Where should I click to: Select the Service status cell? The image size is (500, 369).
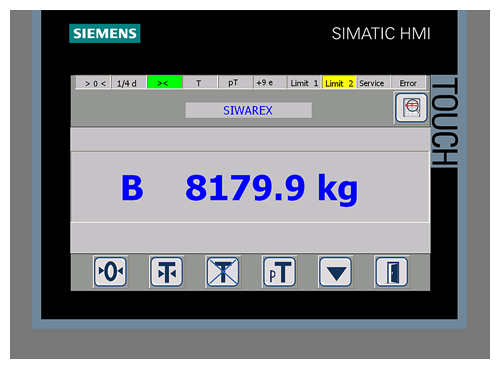(373, 82)
